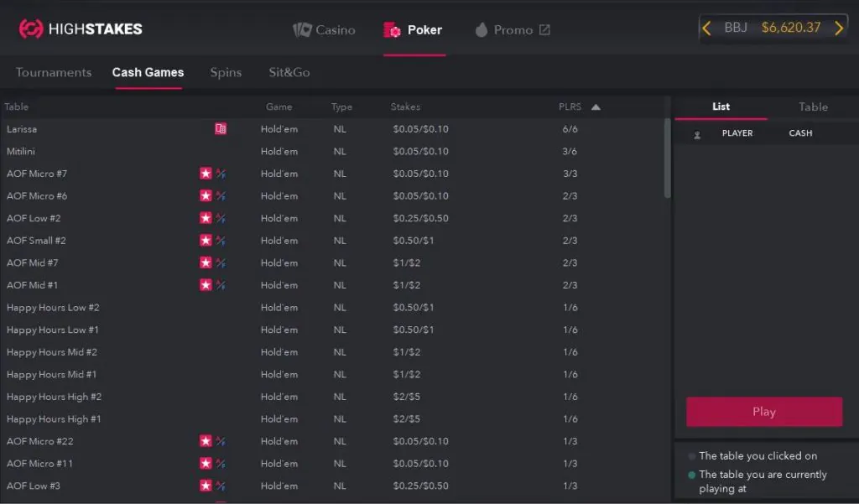Click the star icon for AOF Low #3
Image resolution: width=859 pixels, height=504 pixels.
click(x=206, y=486)
